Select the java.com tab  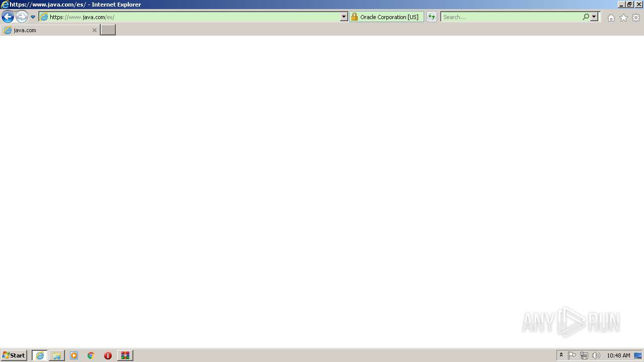point(50,30)
